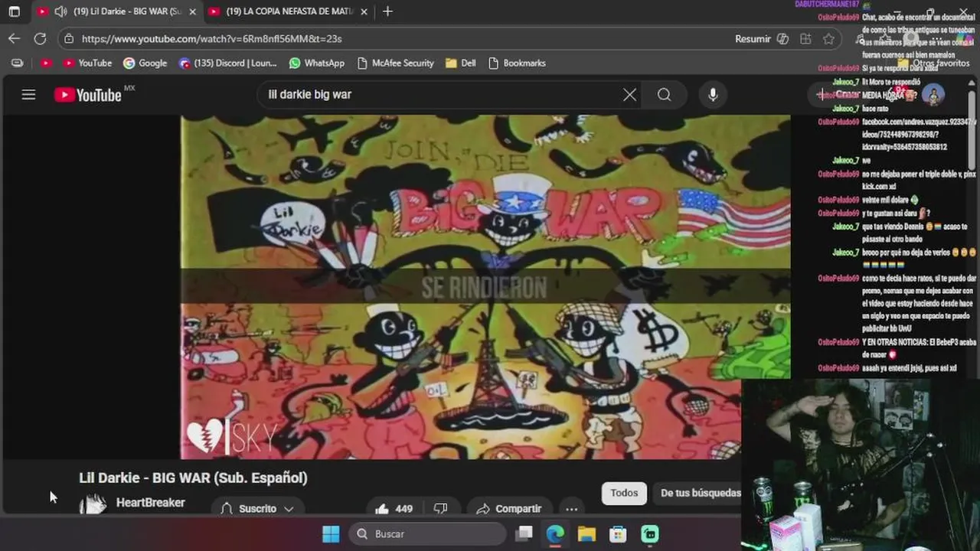Select the De tus búsquedas chip
Screen dimensions: 980x551
point(701,493)
